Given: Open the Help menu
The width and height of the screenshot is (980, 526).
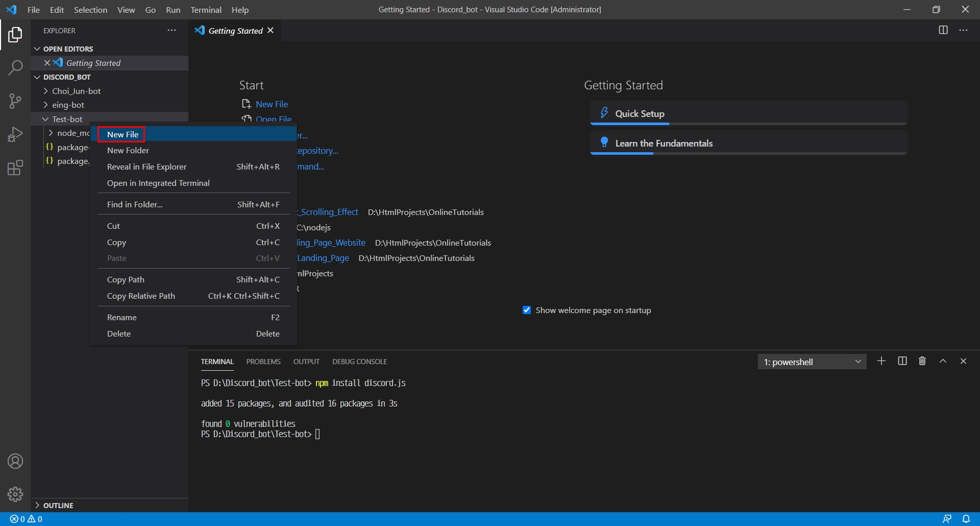Looking at the screenshot, I should pos(240,10).
